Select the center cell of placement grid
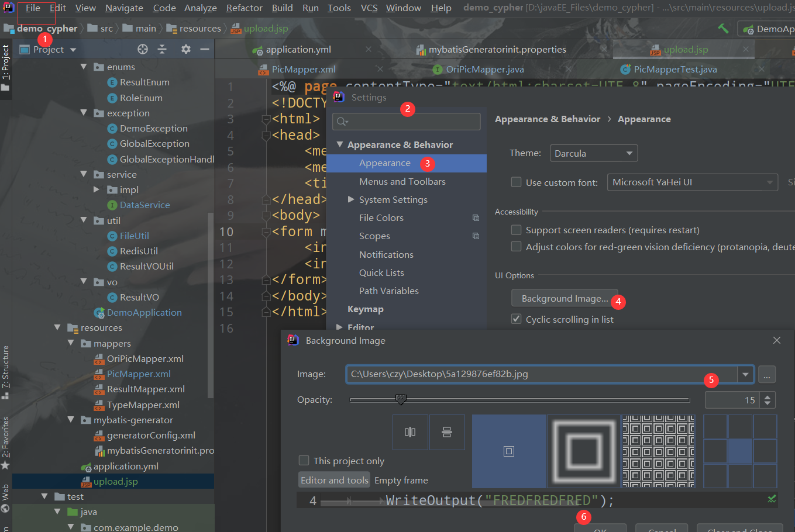This screenshot has width=795, height=532. (740, 451)
